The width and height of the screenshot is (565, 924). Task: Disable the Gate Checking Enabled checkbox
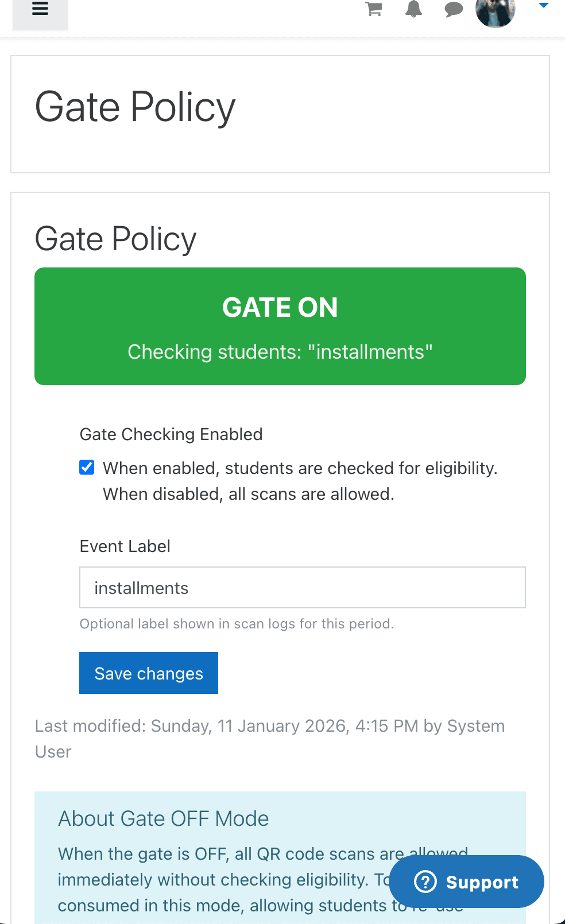pos(87,468)
